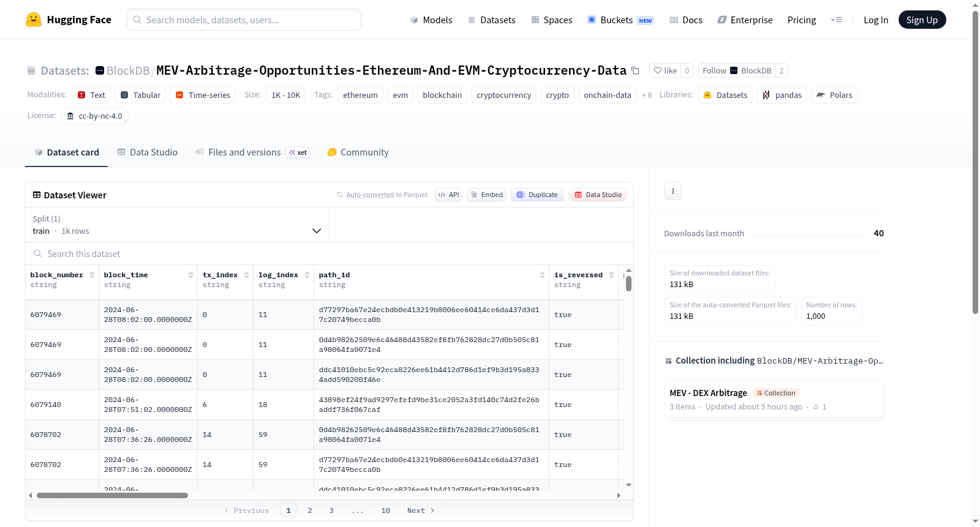Click the Embed button
Image resolution: width=980 pixels, height=527 pixels.
[x=486, y=195]
